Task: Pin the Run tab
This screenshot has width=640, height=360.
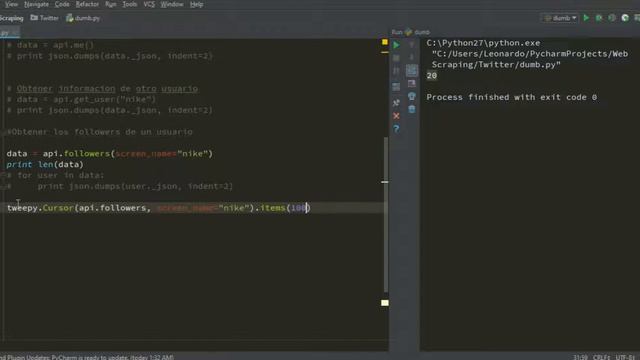Action: click(x=396, y=102)
